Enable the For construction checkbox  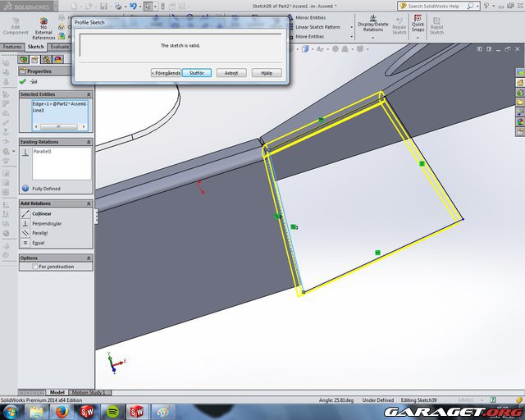34,267
